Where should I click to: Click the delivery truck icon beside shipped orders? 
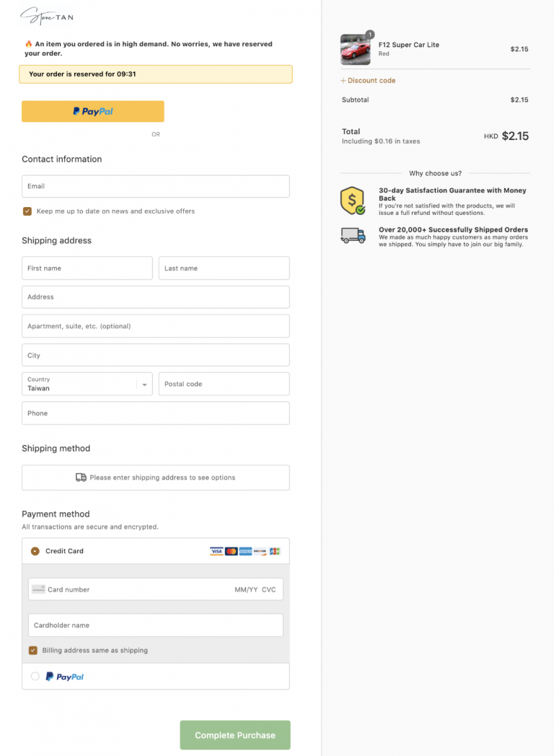click(352, 234)
